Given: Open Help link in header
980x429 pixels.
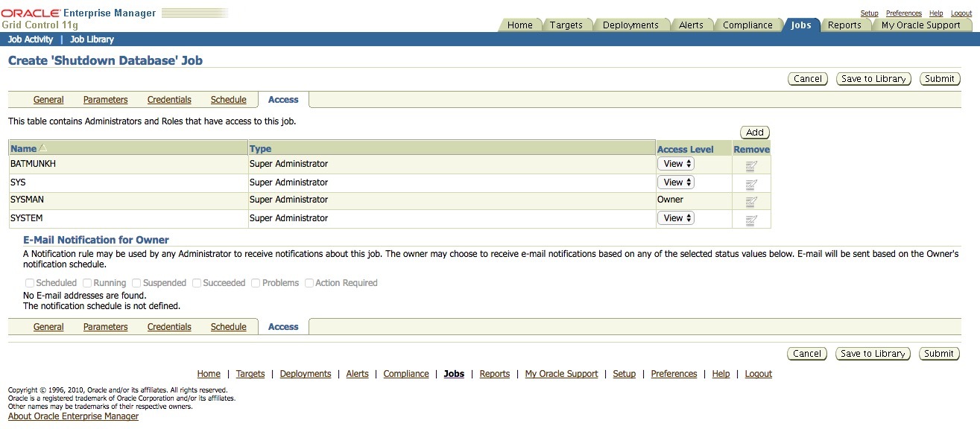Looking at the screenshot, I should 936,13.
